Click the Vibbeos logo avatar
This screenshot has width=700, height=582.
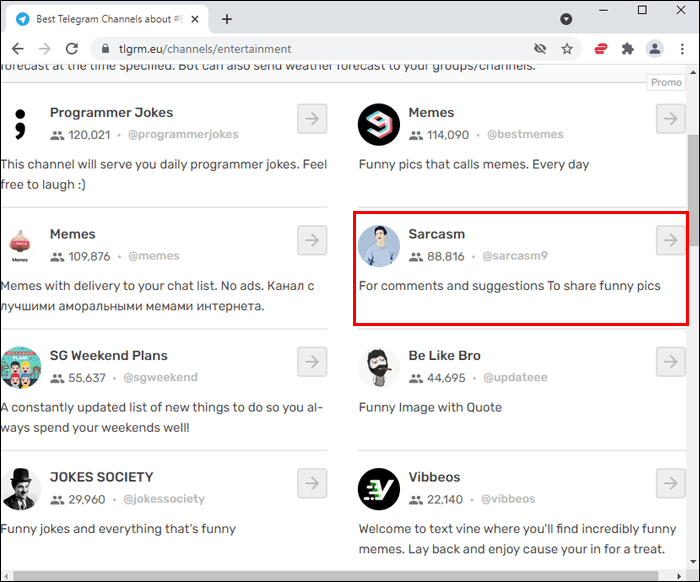379,489
